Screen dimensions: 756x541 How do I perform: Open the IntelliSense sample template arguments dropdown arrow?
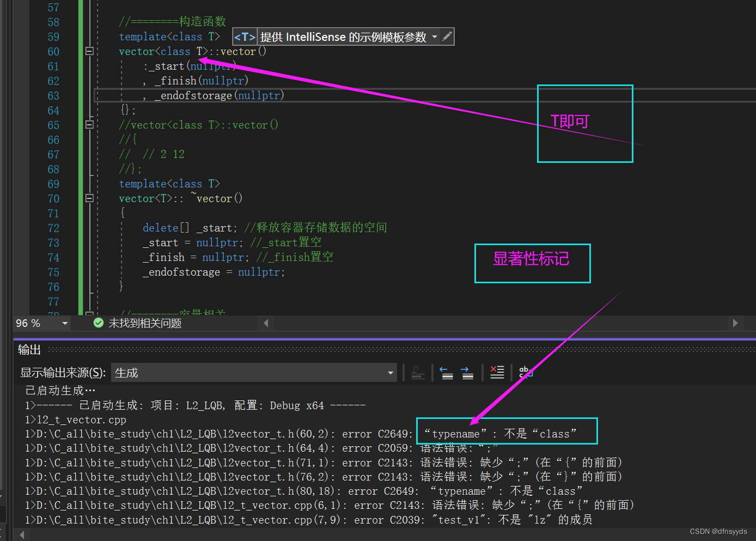click(x=435, y=37)
